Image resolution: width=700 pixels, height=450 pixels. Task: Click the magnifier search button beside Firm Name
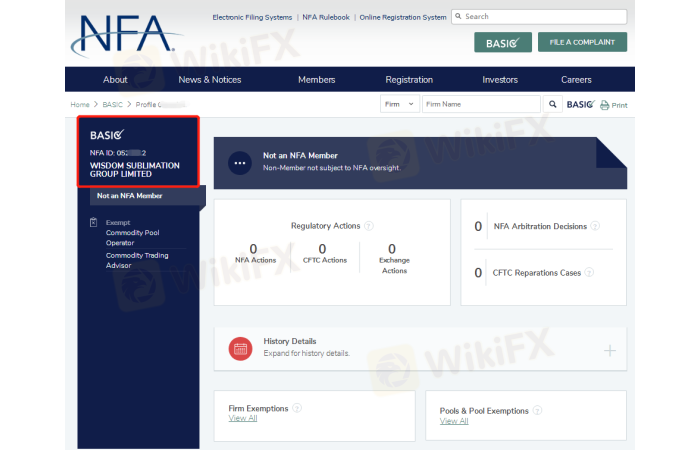[x=553, y=104]
